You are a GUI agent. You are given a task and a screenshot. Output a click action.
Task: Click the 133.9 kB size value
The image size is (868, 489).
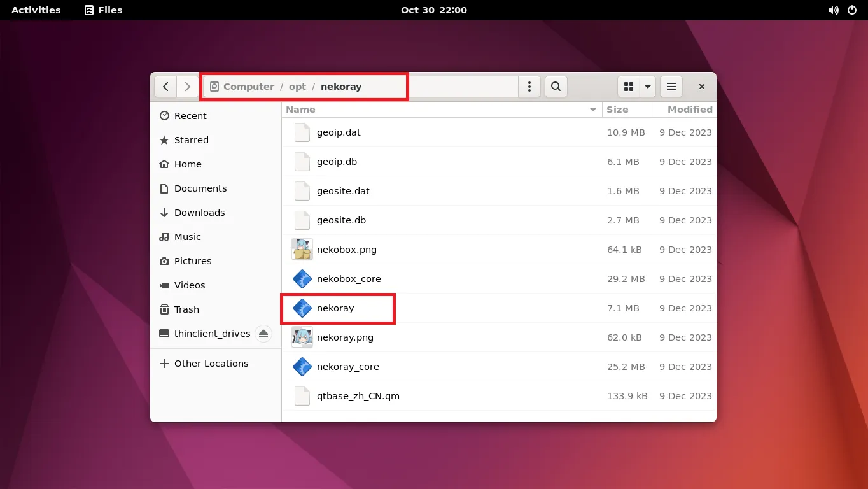pyautogui.click(x=627, y=396)
